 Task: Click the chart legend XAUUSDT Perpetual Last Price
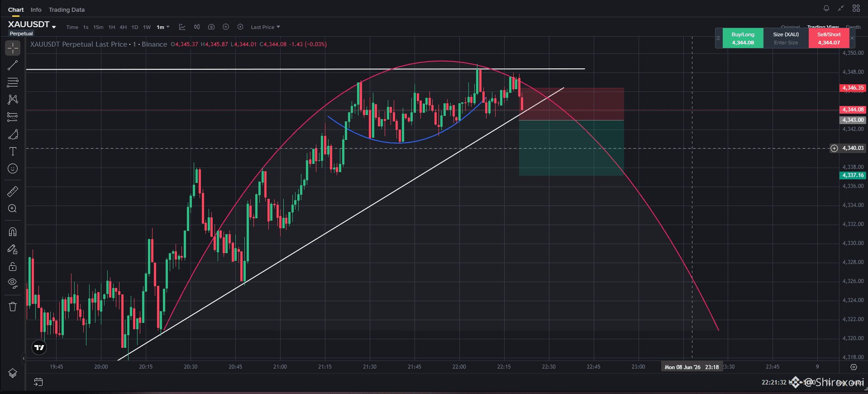pyautogui.click(x=79, y=44)
